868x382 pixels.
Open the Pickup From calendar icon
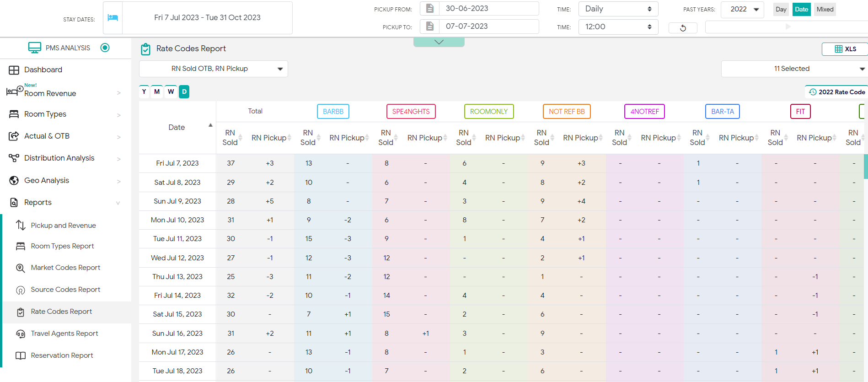point(429,9)
